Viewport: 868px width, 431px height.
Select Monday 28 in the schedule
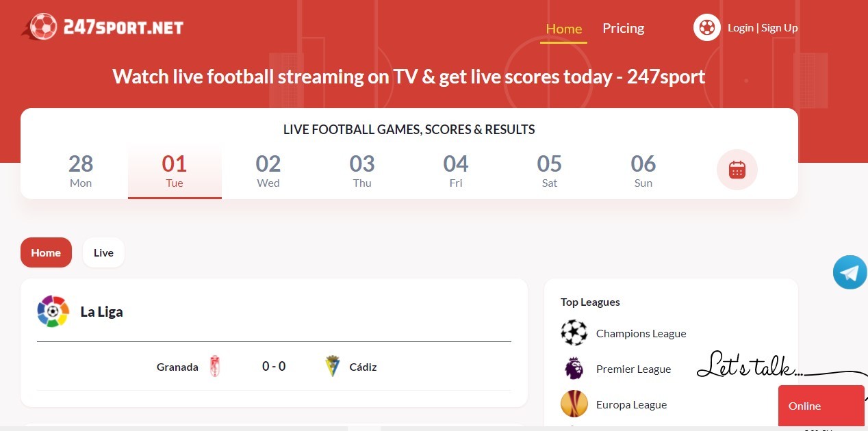(x=81, y=170)
